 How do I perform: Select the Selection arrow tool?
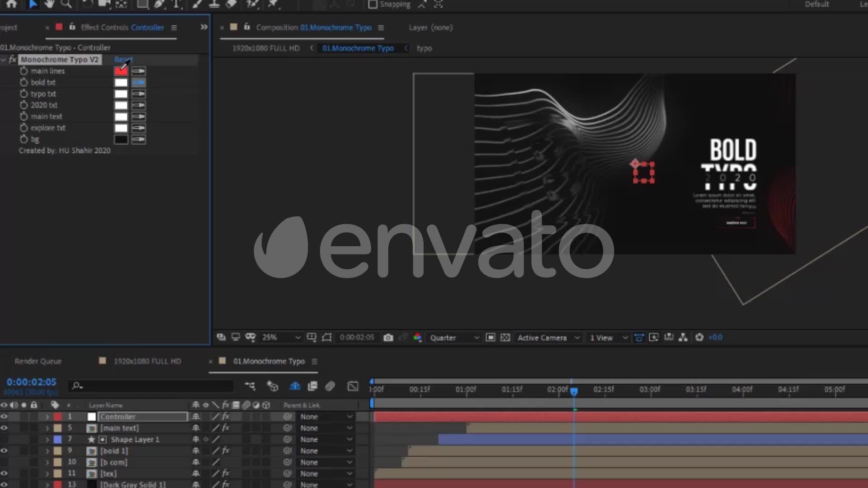[33, 4]
